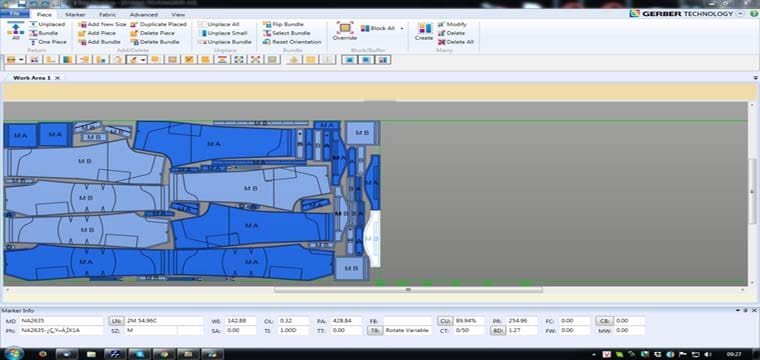Open the Marker Info panel options arrow
Screen dimensions: 760x360
[x=738, y=310]
